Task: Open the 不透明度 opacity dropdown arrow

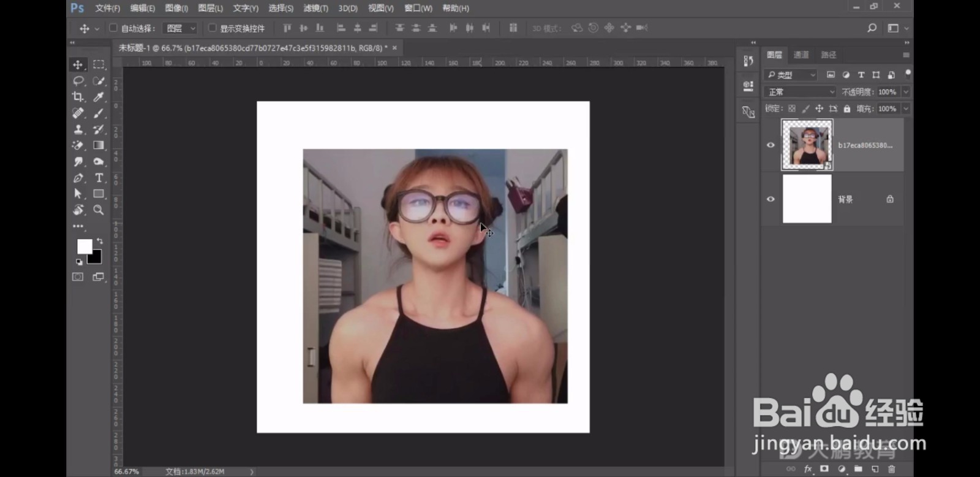Action: point(905,92)
